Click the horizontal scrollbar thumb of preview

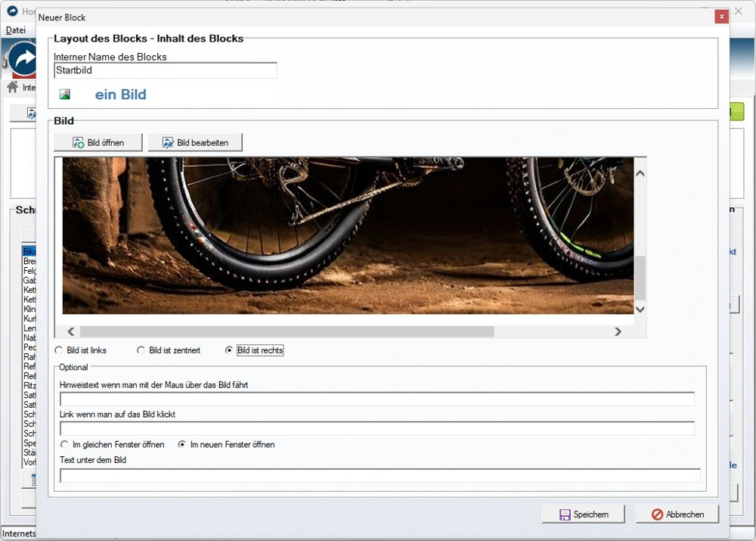pyautogui.click(x=287, y=331)
